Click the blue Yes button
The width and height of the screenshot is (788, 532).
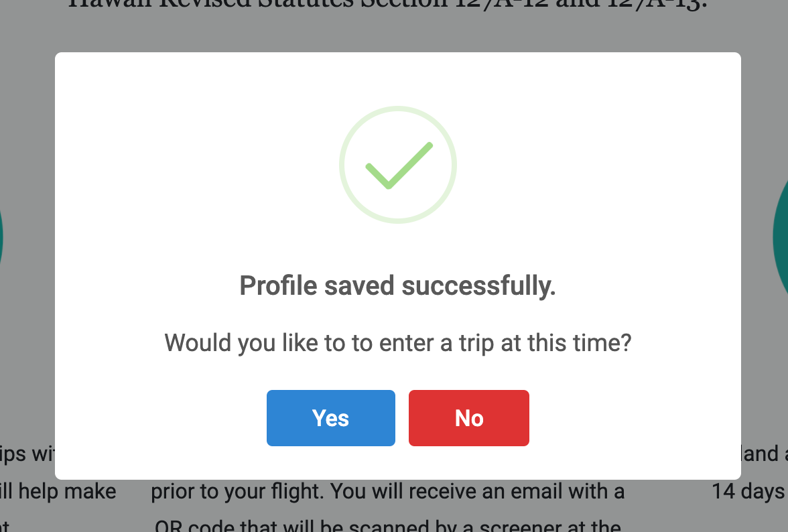tap(330, 418)
